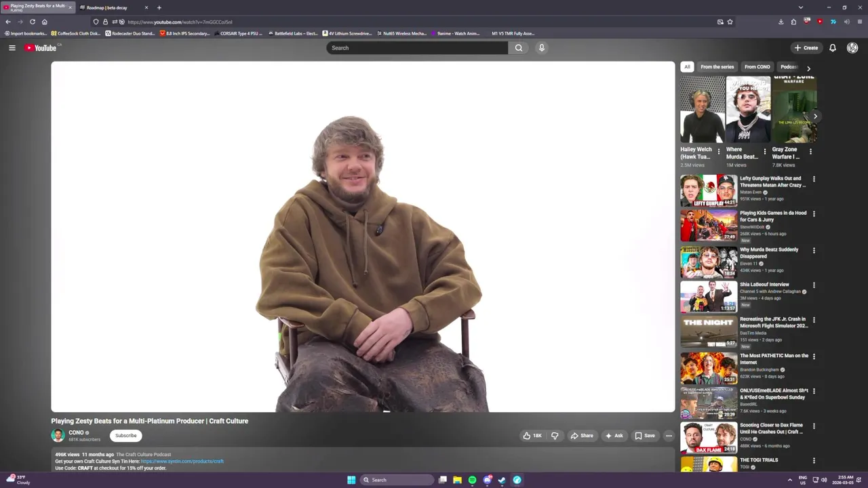Open Playing Kids Games in da Hood thumbnail

709,225
